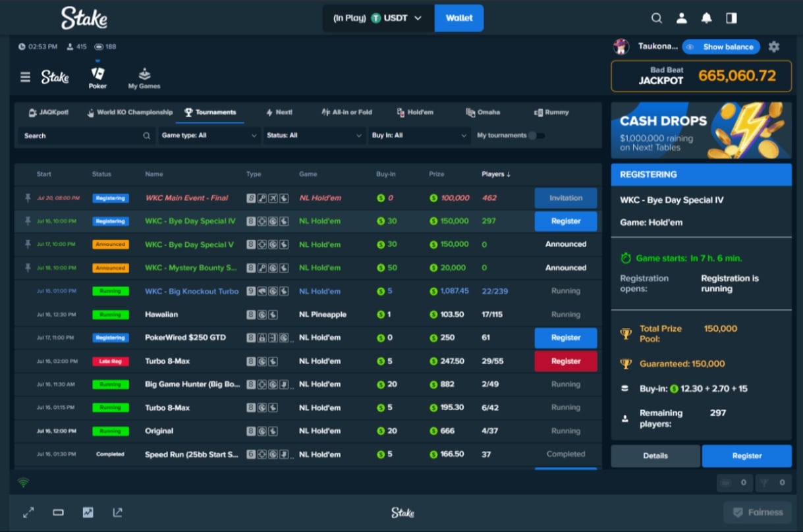
Task: Toggle the sidebar panel icon in top bar
Action: point(731,18)
